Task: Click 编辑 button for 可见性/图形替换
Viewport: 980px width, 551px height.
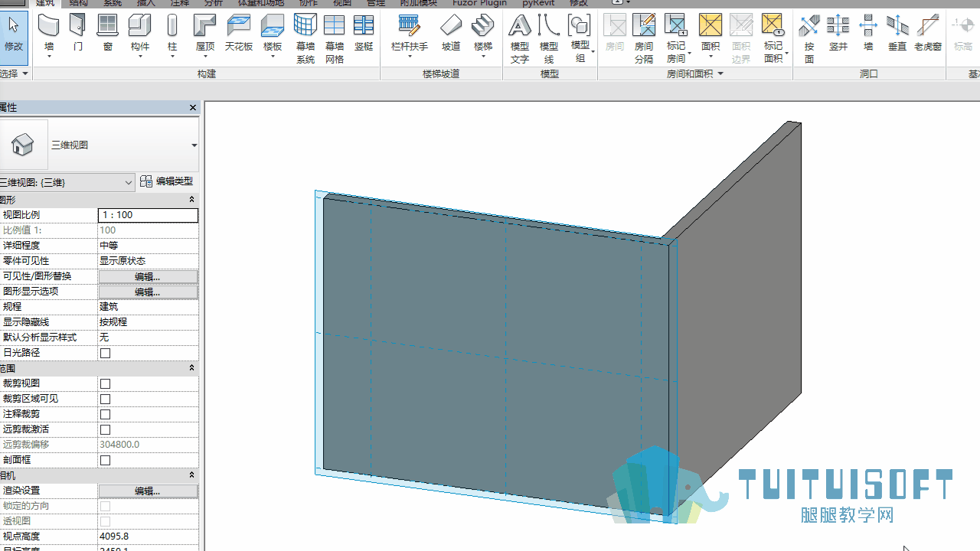Action: (x=148, y=276)
